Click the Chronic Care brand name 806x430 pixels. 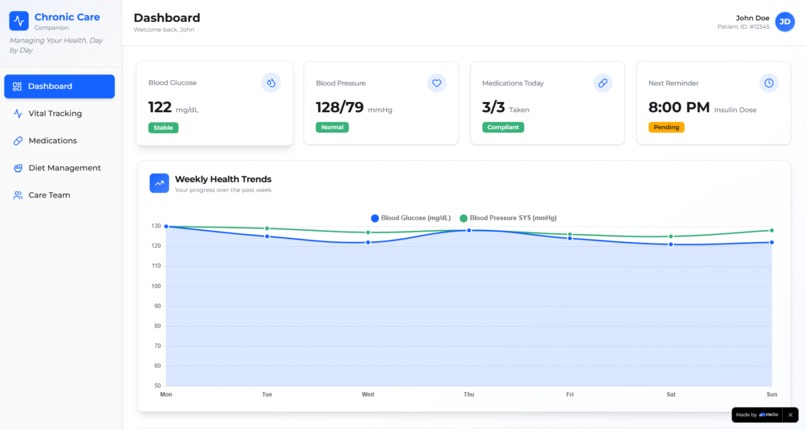click(67, 17)
